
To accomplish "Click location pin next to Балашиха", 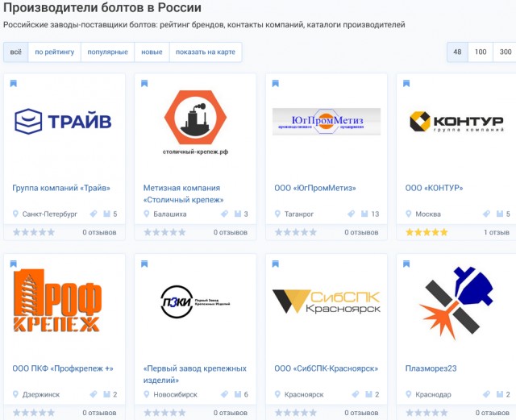I will 147,214.
